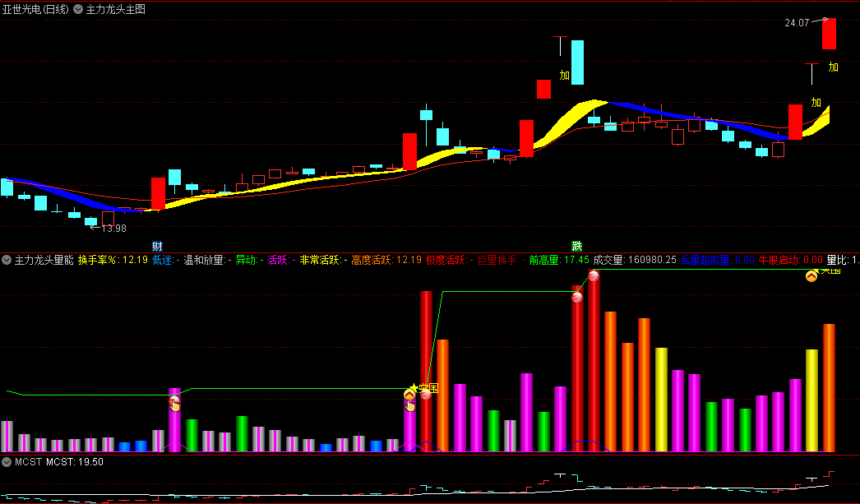
Task: Select the 亚世光电(日线) stock title
Action: coord(35,9)
